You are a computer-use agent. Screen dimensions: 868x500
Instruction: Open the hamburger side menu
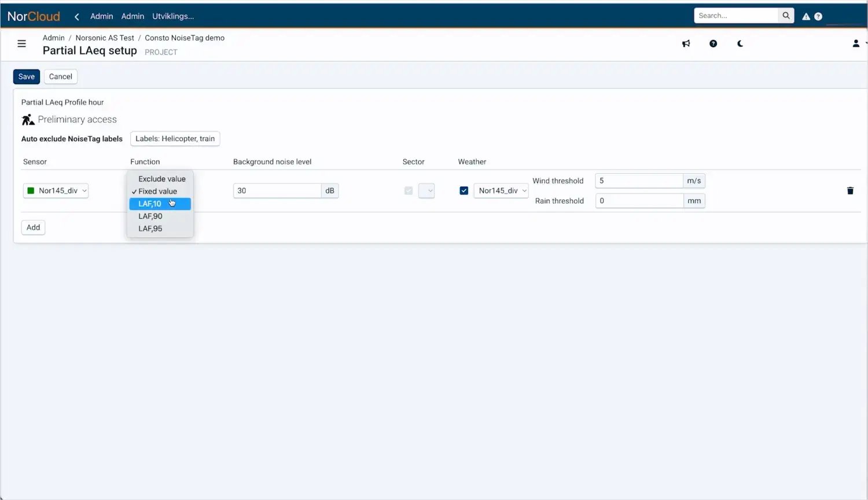pyautogui.click(x=21, y=43)
